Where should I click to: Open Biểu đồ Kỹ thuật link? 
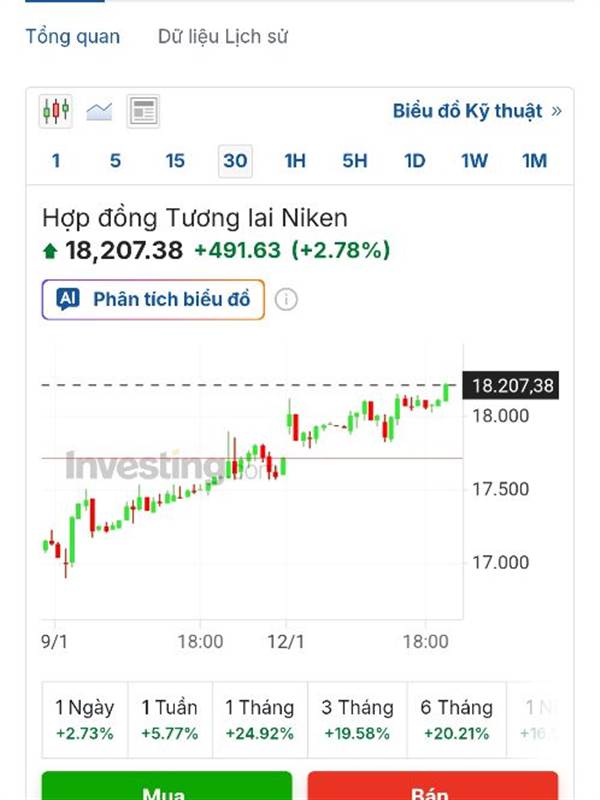pos(477,111)
